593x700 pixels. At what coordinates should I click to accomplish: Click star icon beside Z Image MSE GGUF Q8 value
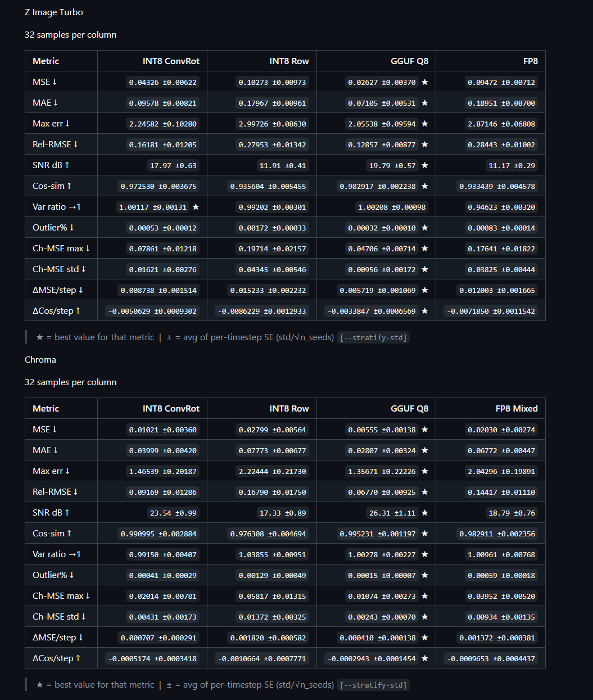point(424,82)
